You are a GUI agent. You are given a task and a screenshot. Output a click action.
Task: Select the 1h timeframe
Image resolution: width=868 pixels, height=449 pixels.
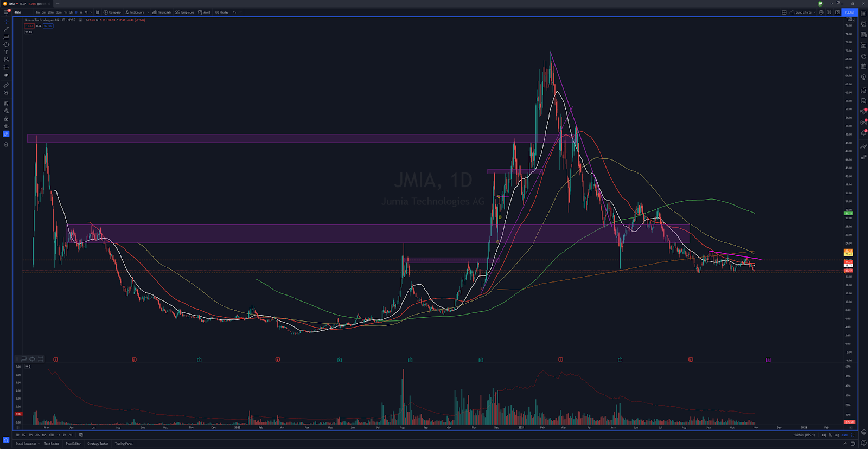click(x=66, y=12)
